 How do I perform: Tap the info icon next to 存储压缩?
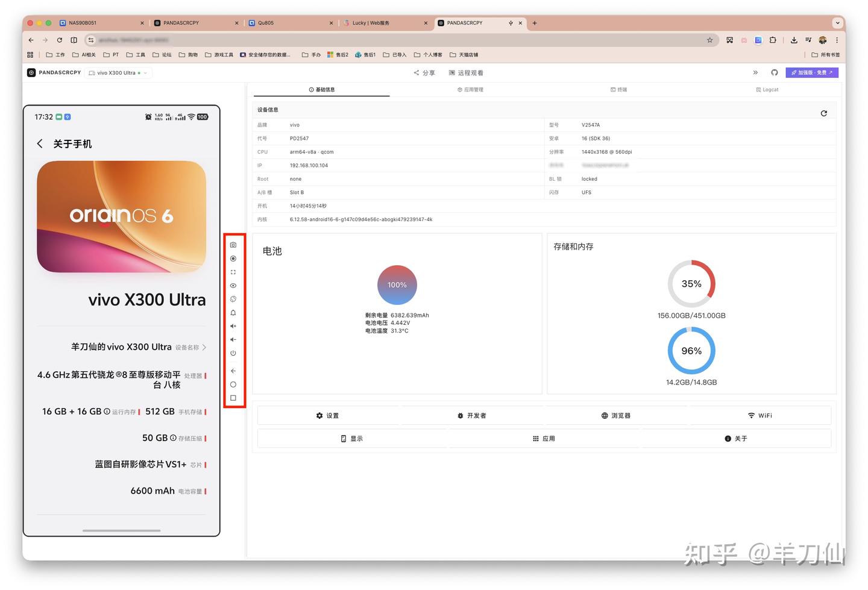173,438
